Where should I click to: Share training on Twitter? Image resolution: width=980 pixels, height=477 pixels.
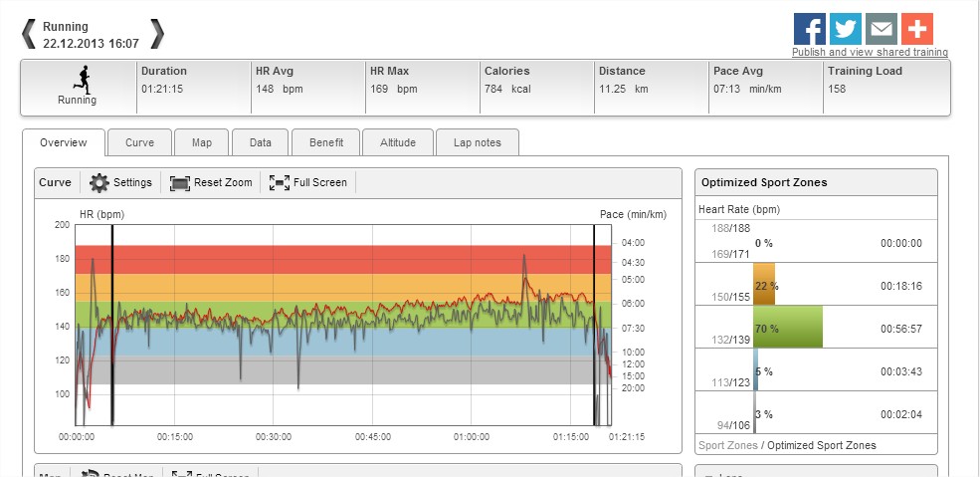846,29
